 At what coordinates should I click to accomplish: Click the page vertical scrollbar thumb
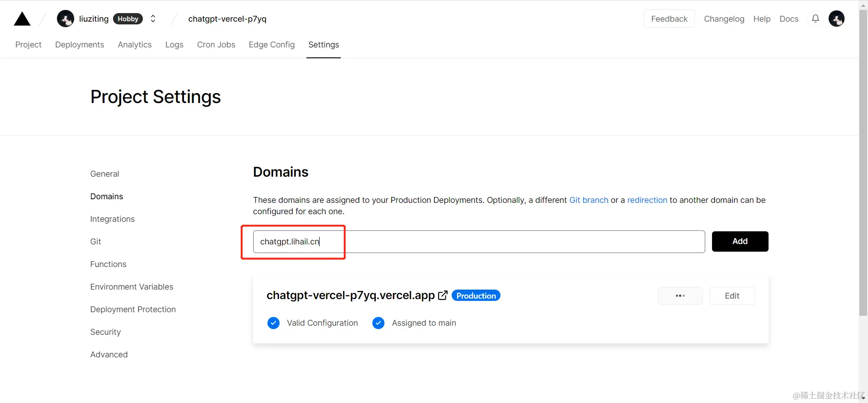coord(863,163)
